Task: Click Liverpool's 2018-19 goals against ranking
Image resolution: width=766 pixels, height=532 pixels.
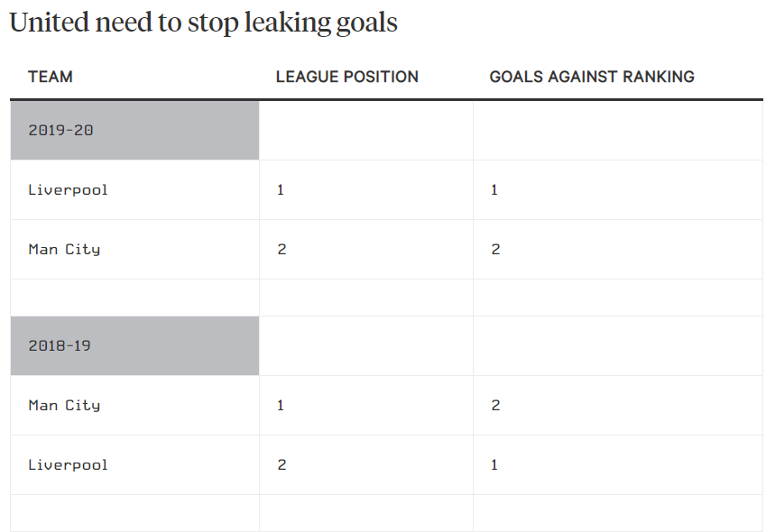Action: point(494,464)
